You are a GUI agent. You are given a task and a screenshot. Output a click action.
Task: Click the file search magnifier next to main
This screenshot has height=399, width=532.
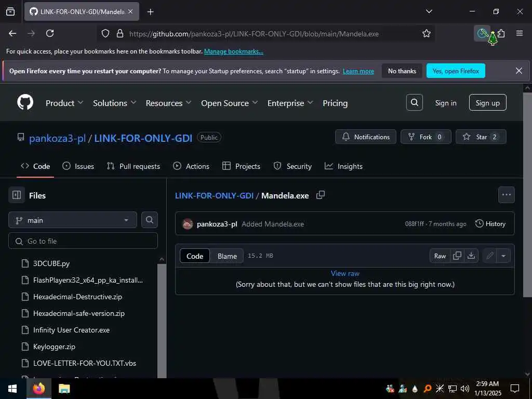[x=149, y=220]
